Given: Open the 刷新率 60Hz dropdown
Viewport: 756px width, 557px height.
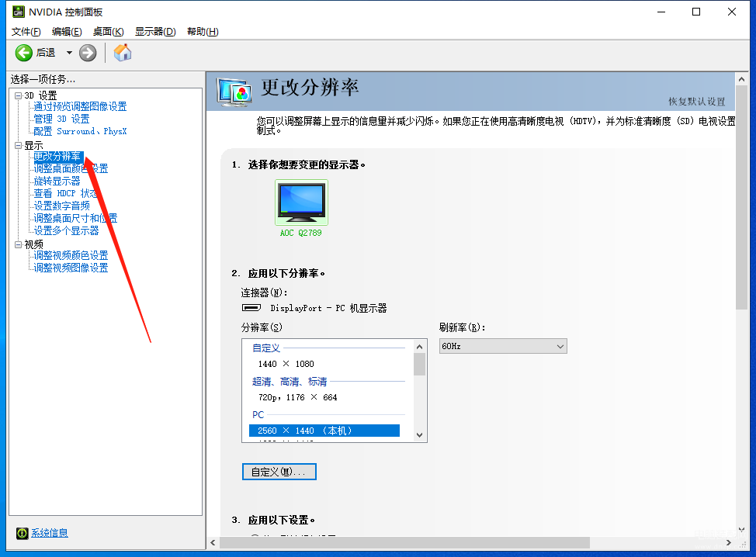Looking at the screenshot, I should [503, 346].
